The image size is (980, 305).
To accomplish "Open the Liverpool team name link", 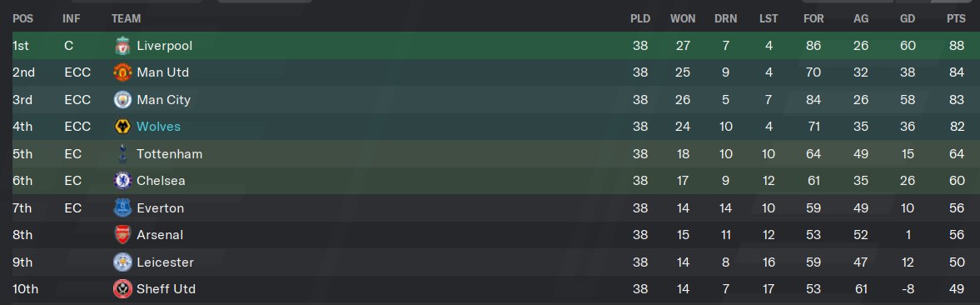I will 164,46.
